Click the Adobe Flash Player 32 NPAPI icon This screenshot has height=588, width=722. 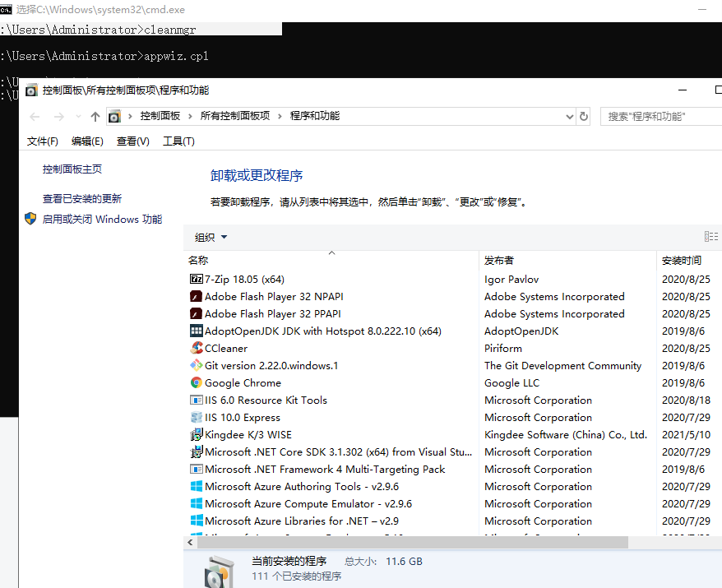(197, 296)
